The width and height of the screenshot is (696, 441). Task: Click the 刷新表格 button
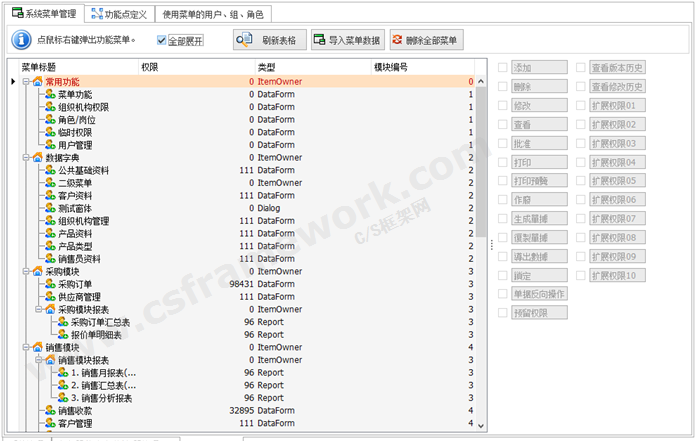269,40
